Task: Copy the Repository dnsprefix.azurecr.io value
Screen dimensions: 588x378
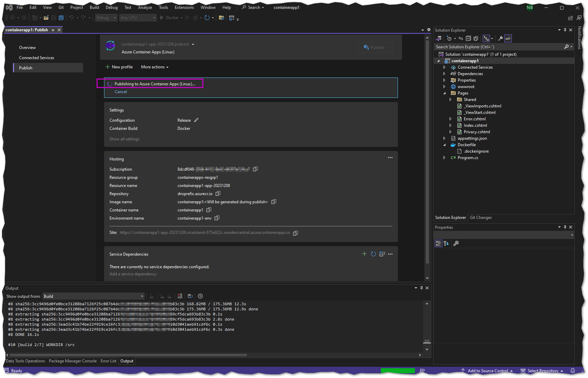Action: coord(218,193)
